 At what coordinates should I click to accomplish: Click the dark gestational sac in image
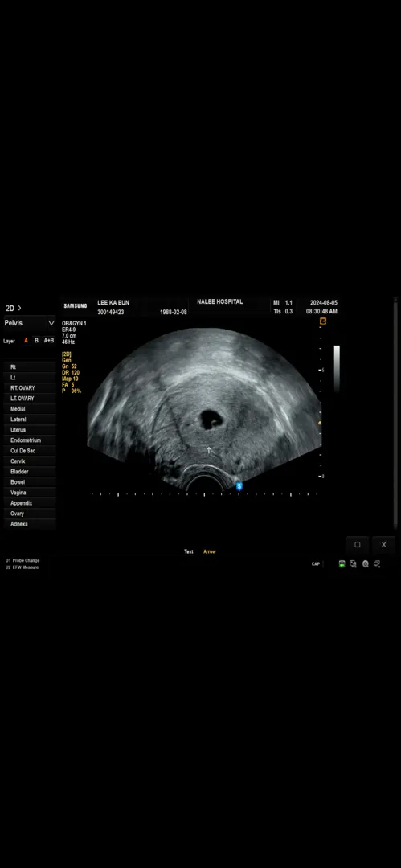tap(211, 420)
